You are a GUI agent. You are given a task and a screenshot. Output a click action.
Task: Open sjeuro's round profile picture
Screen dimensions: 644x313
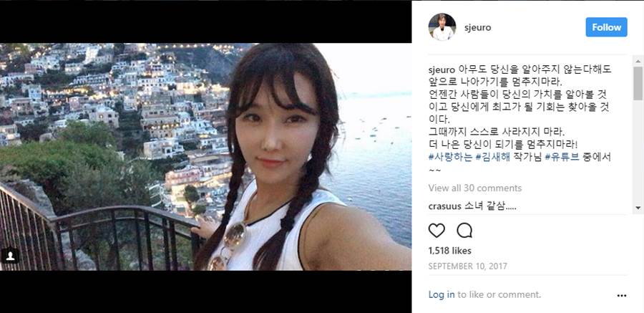tap(442, 27)
